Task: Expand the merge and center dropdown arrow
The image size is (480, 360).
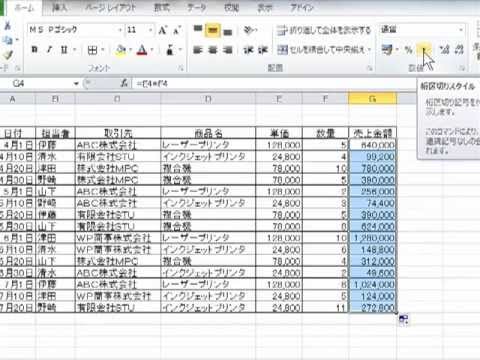Action: [369, 50]
